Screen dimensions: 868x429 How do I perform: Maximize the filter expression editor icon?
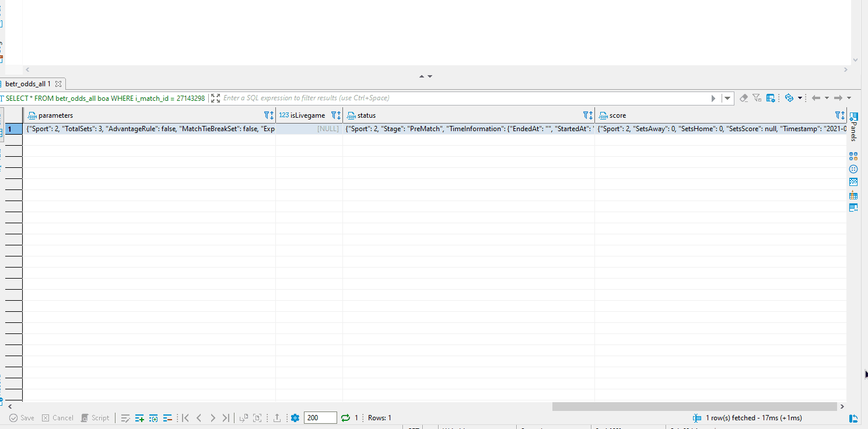pos(215,98)
